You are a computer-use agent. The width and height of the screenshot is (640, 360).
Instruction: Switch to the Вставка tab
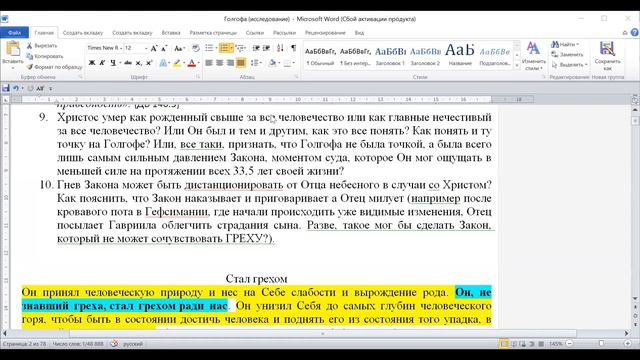pos(171,33)
